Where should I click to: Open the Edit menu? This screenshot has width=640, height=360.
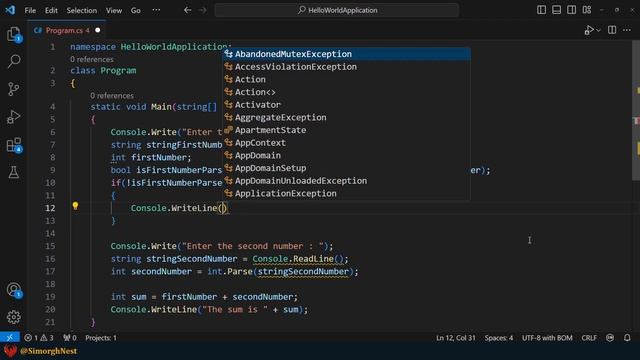coord(51,10)
